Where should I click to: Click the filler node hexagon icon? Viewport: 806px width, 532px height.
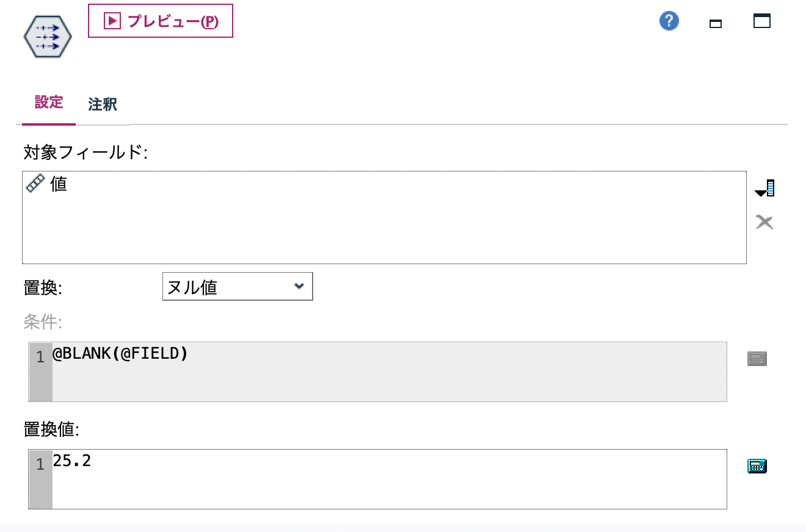click(47, 36)
